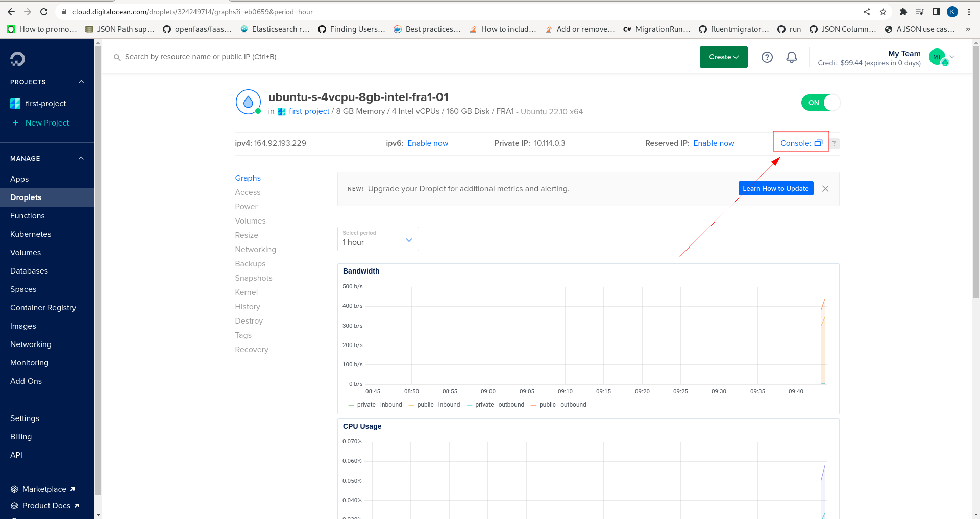Open Product Docs external link
This screenshot has width=980, height=519.
45,506
